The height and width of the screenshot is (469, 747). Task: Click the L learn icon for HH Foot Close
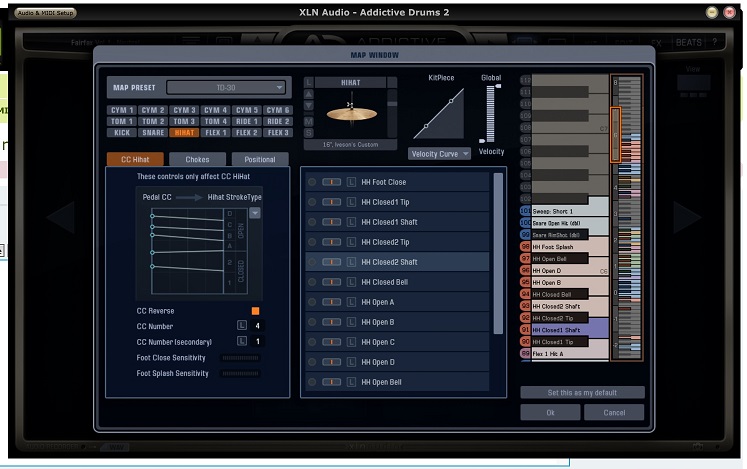(351, 182)
